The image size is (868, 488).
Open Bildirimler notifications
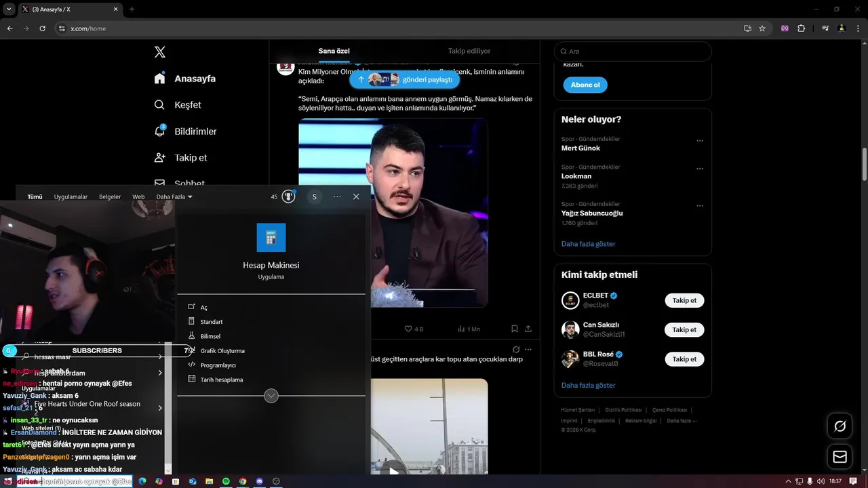click(x=186, y=131)
